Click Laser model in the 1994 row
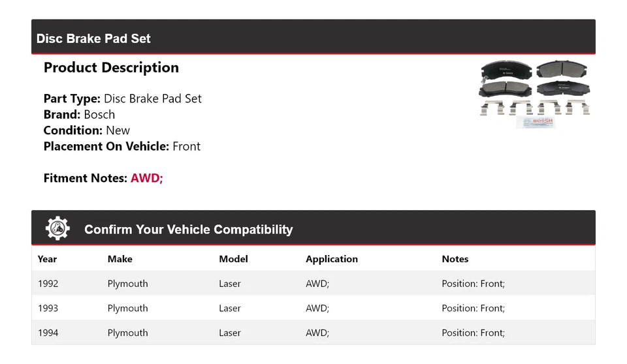 point(229,333)
